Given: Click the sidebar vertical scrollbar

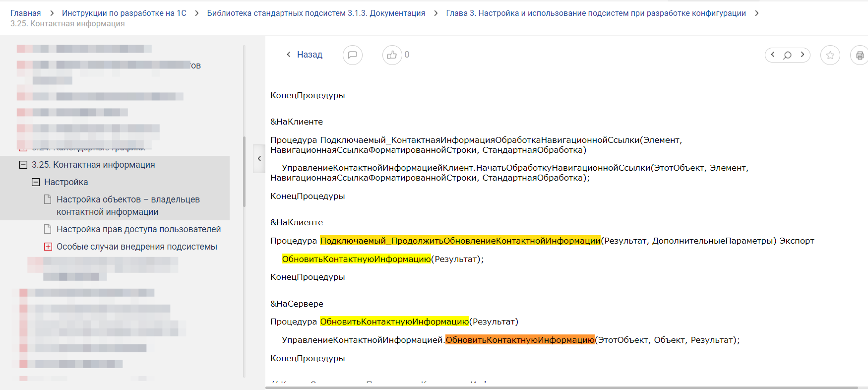Looking at the screenshot, I should pyautogui.click(x=244, y=171).
